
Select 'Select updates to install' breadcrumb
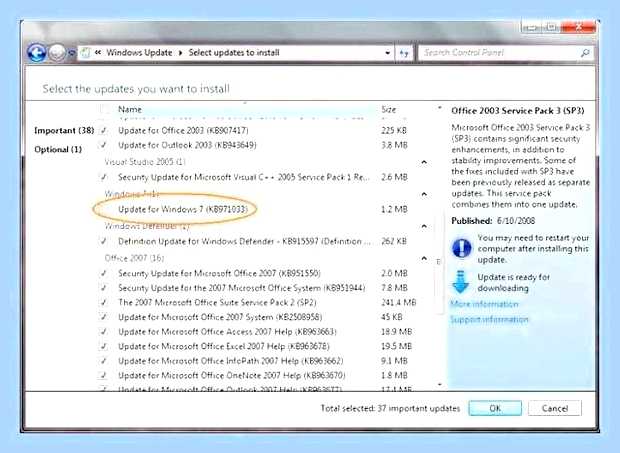click(x=234, y=53)
